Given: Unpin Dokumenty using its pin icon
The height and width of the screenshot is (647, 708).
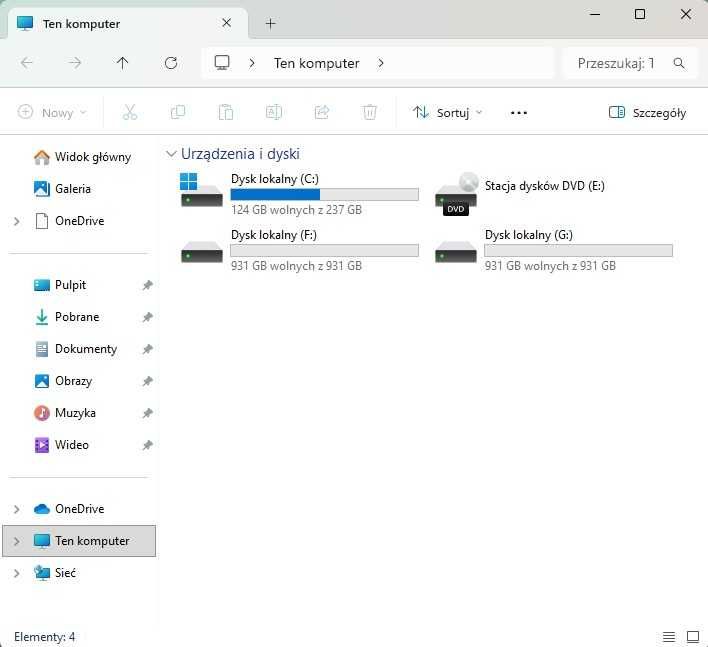Looking at the screenshot, I should (147, 349).
